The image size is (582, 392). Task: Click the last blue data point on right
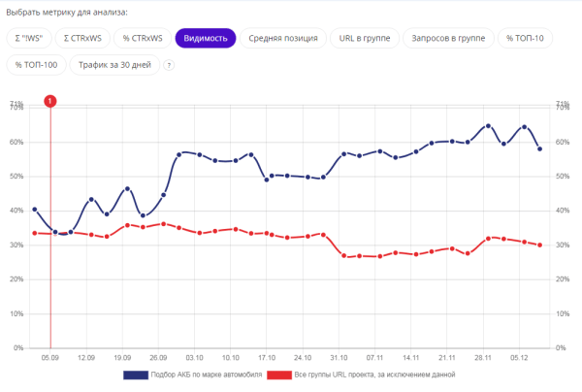coord(539,148)
